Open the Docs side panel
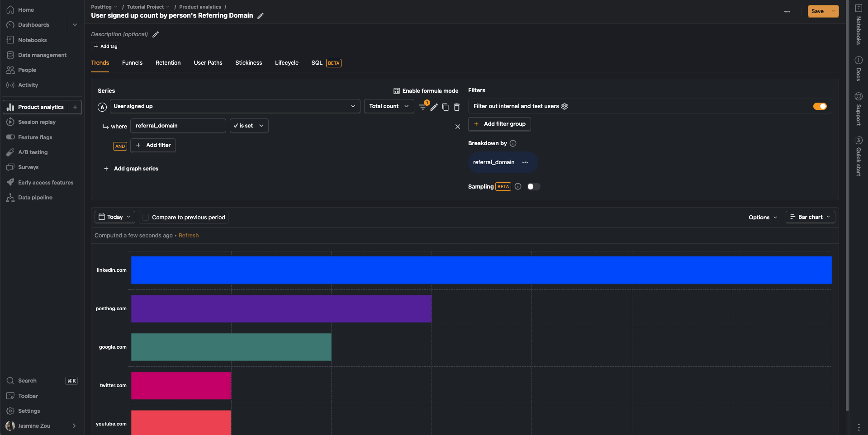Screen dimensions: 868x435 click(x=858, y=69)
